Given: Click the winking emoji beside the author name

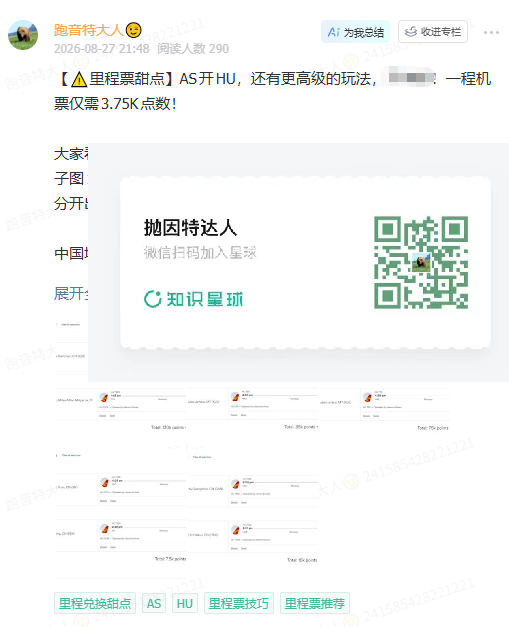Looking at the screenshot, I should [134, 30].
